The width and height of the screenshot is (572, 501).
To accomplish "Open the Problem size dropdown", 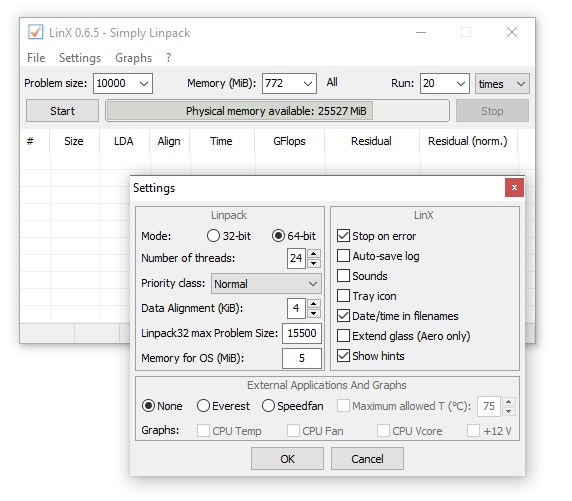I will (144, 84).
